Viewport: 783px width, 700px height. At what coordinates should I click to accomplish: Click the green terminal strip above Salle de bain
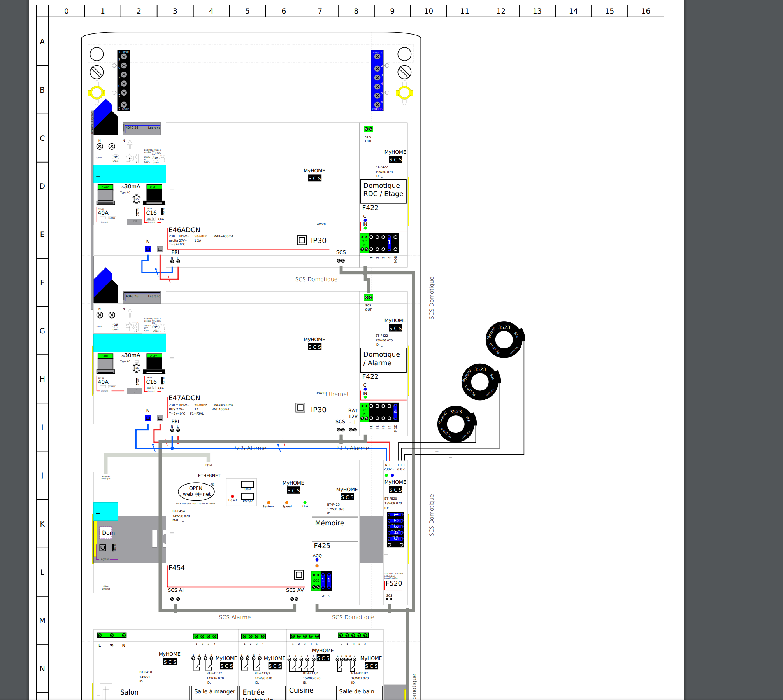pyautogui.click(x=353, y=635)
